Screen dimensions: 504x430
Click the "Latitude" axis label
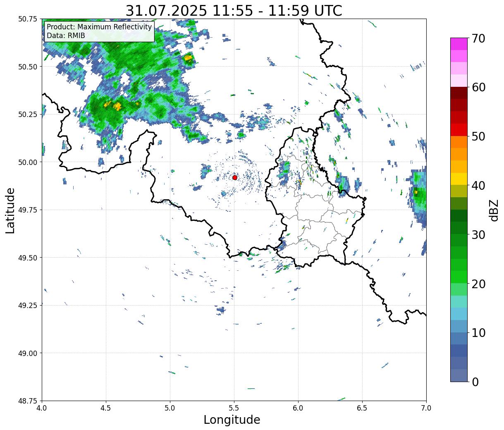pyautogui.click(x=10, y=210)
